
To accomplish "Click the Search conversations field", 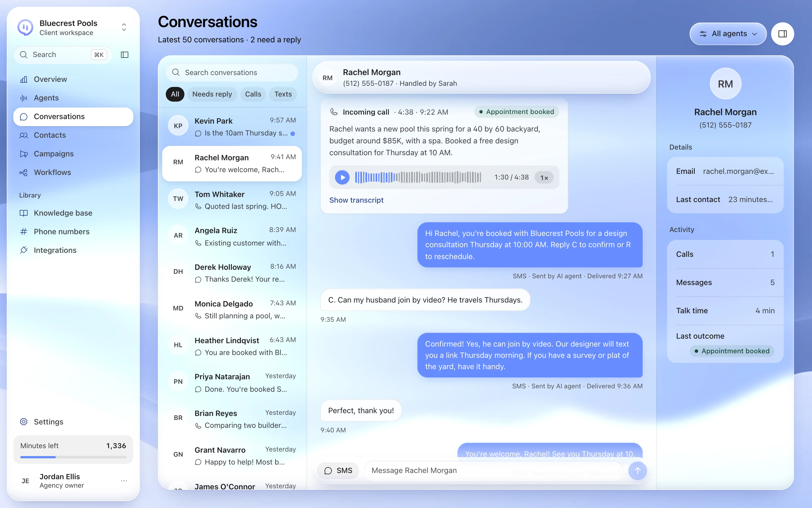I will pyautogui.click(x=232, y=73).
